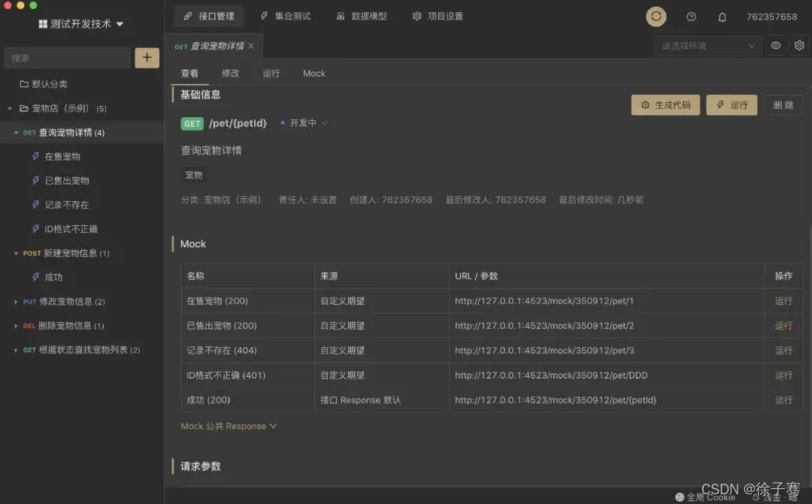The width and height of the screenshot is (812, 504).
Task: Select the 修改 sub-tab
Action: point(231,74)
